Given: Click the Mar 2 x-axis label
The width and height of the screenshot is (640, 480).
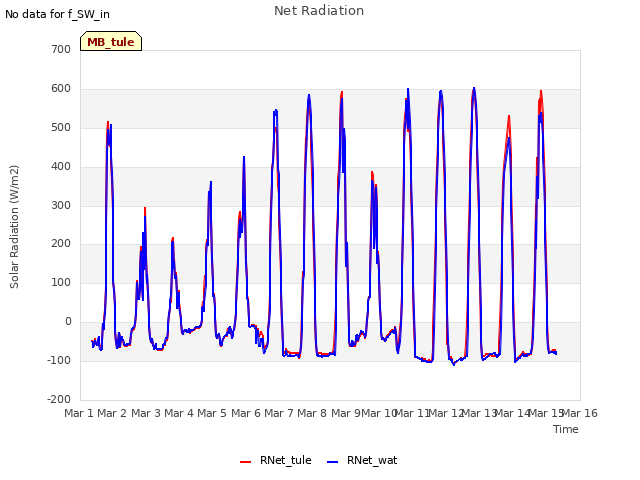Looking at the screenshot, I should click(112, 413).
